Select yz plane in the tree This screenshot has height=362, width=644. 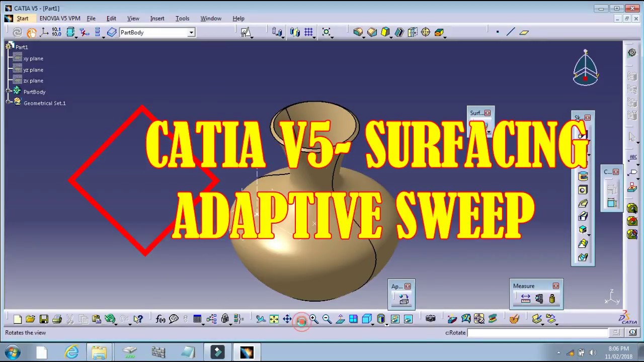(x=33, y=70)
